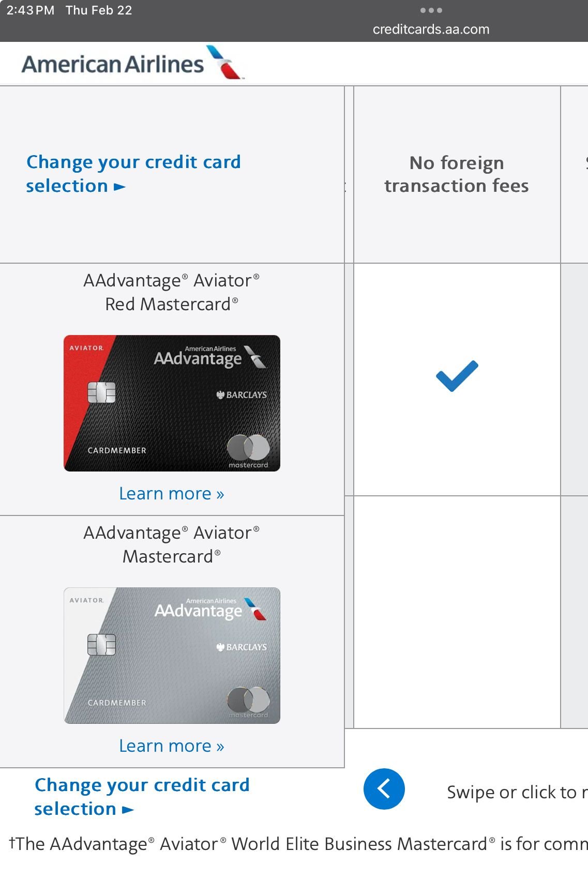The width and height of the screenshot is (588, 881).
Task: Select the silver Aviator Mastercard card image
Action: coord(172,655)
